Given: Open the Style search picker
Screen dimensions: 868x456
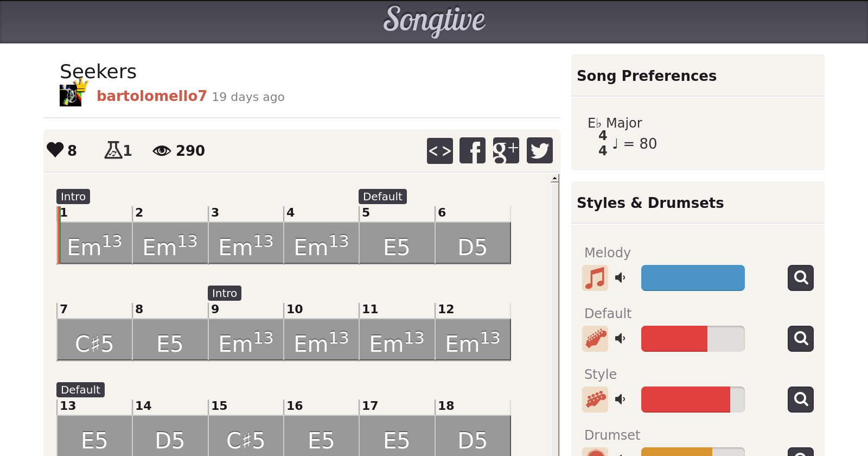Looking at the screenshot, I should [800, 400].
